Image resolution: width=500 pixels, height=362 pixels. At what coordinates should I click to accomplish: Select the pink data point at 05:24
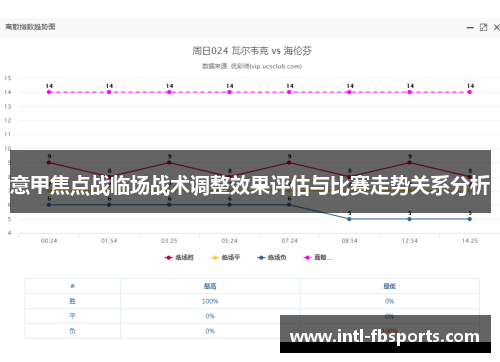pyautogui.click(x=229, y=92)
